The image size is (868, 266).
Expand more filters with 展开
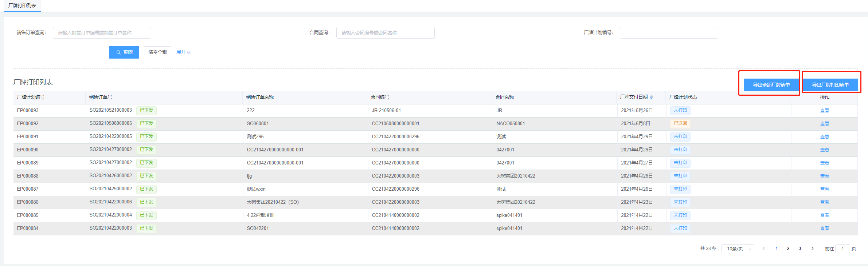click(183, 52)
